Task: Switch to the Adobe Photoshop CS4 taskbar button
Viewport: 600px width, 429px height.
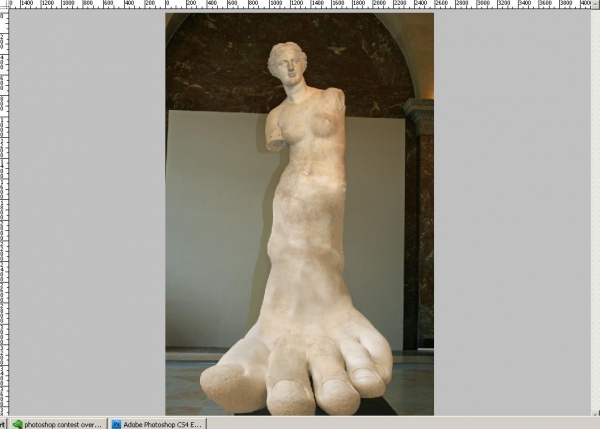Action: click(158, 424)
